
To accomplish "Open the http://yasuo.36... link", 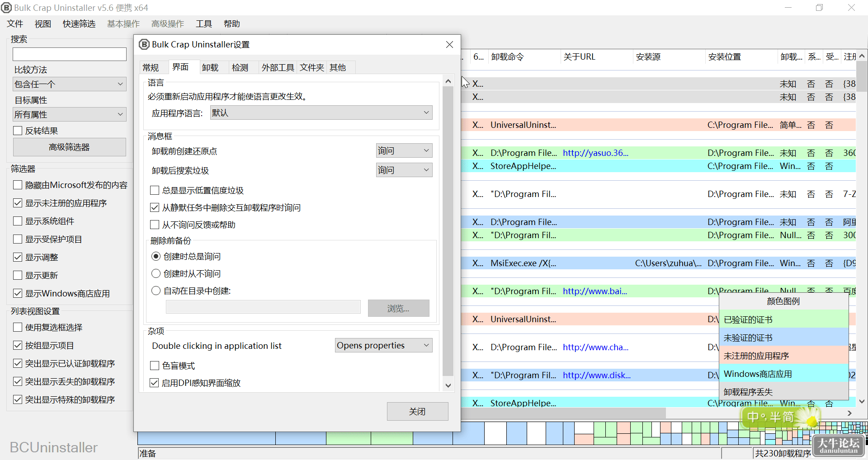I will pos(596,153).
